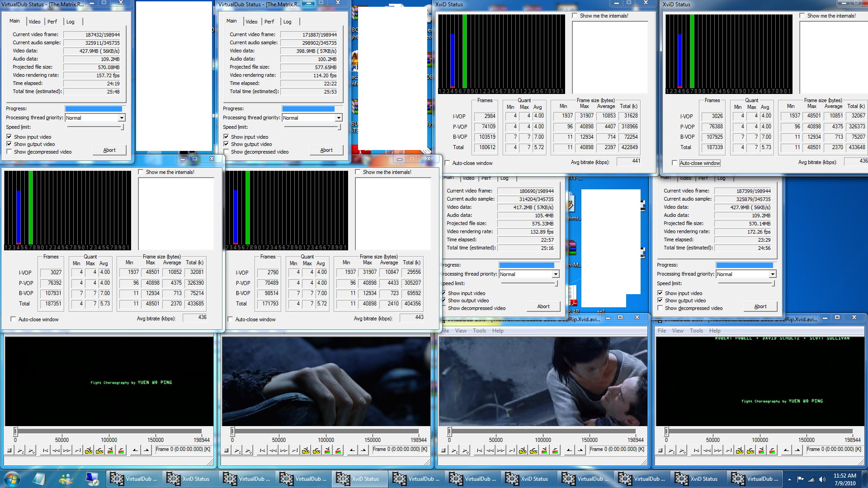This screenshot has height=488, width=868.
Task: Click scene forward icon in third VirtualDub toolbar
Action: 555,450
